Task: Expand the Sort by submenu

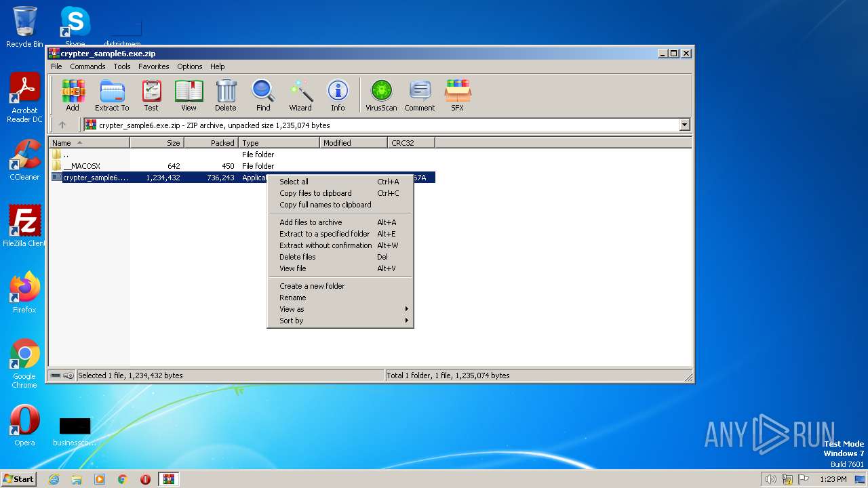Action: (x=340, y=321)
